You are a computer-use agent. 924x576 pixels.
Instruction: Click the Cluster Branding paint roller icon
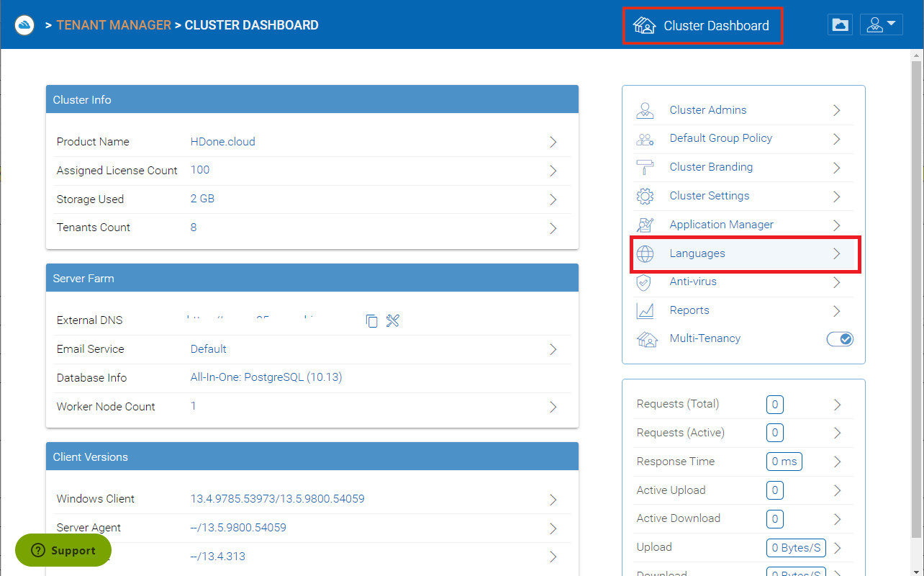(x=645, y=168)
